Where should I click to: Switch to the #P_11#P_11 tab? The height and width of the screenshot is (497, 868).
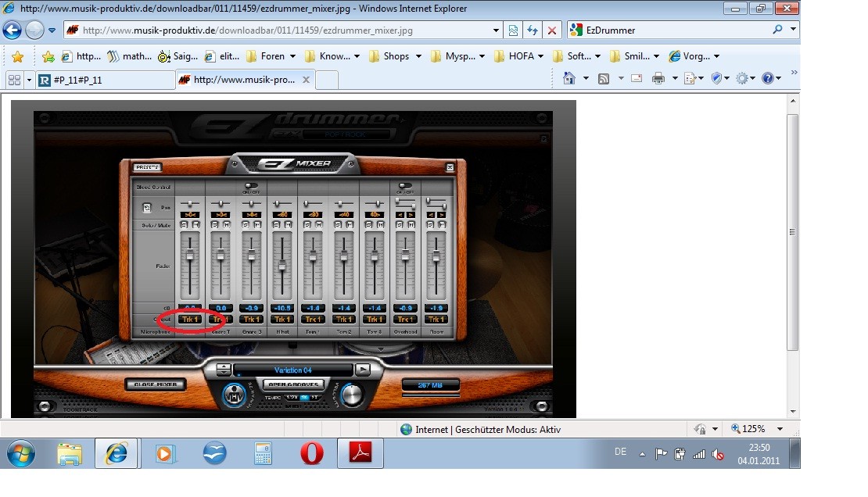pos(106,80)
